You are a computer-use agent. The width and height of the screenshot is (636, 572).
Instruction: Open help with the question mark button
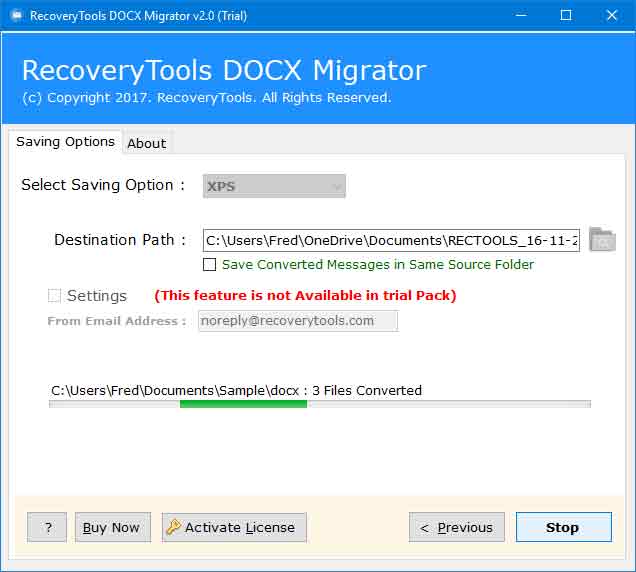click(47, 527)
